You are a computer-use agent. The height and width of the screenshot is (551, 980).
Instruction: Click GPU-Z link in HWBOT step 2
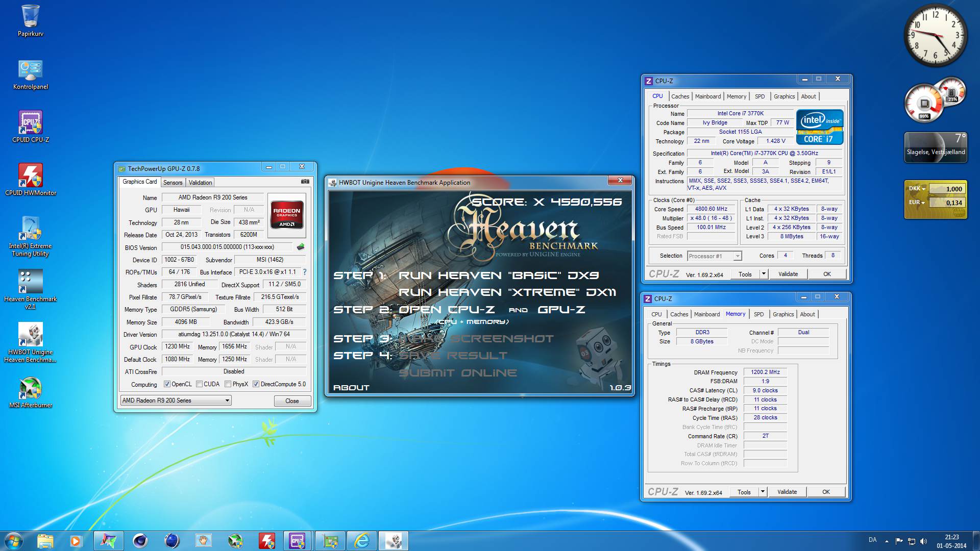click(x=561, y=310)
